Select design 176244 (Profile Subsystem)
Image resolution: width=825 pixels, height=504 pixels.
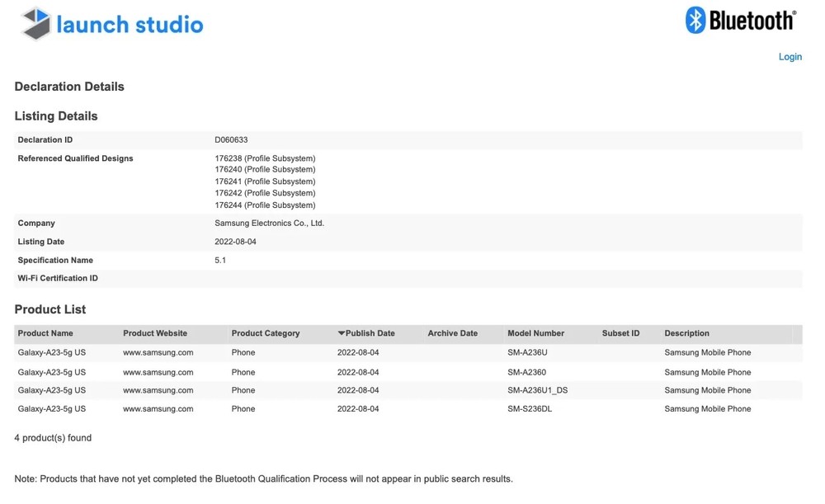point(265,205)
